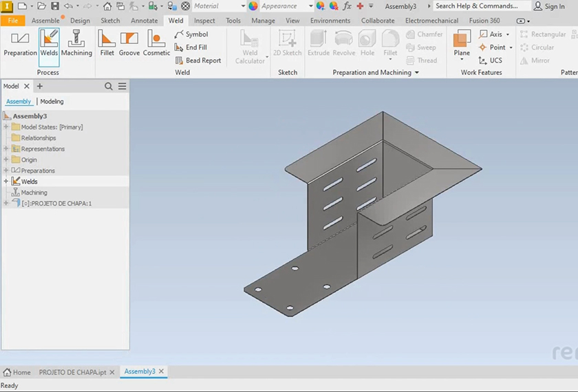This screenshot has width=578, height=392.
Task: Choose the Cosmetic weld tool
Action: point(156,43)
